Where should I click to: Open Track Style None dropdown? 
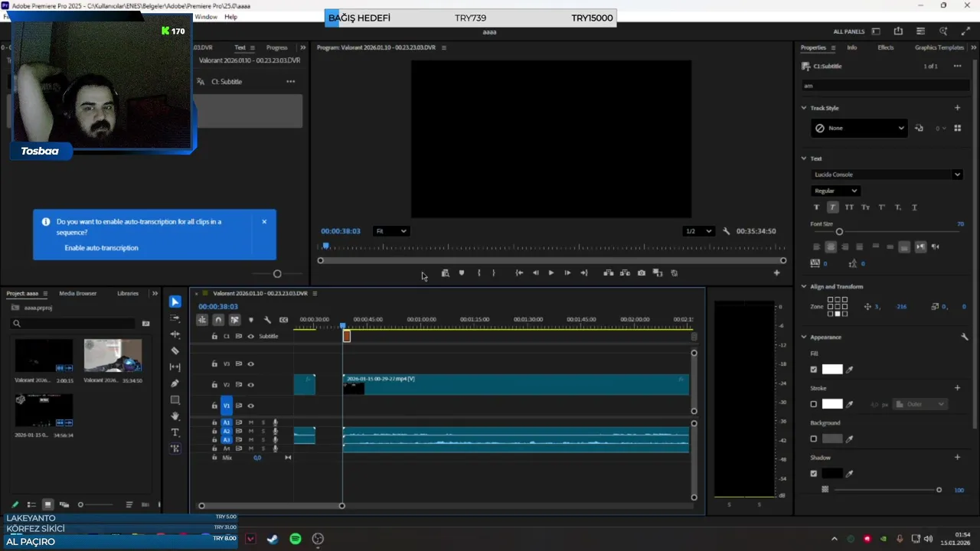(859, 129)
